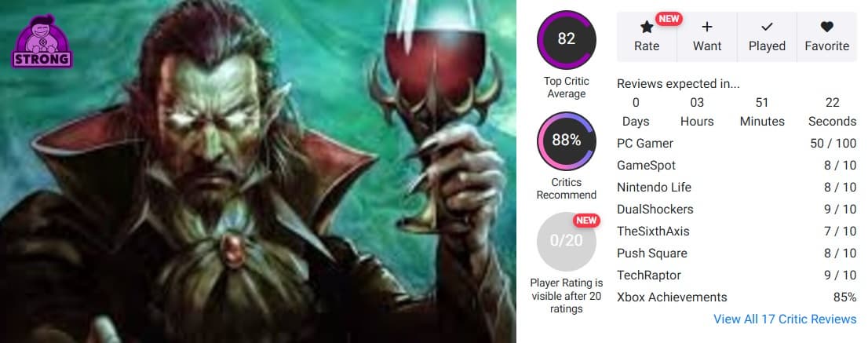The height and width of the screenshot is (343, 868).
Task: Open View All 17 Critic Reviews link
Action: click(x=784, y=319)
